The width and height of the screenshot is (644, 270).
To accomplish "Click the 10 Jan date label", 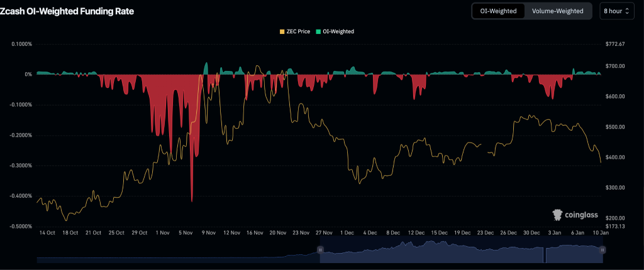I will click(x=601, y=233).
